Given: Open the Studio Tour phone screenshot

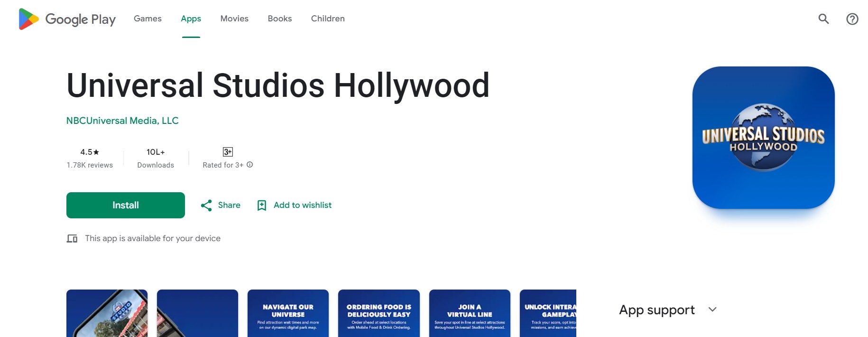Looking at the screenshot, I should tap(107, 313).
